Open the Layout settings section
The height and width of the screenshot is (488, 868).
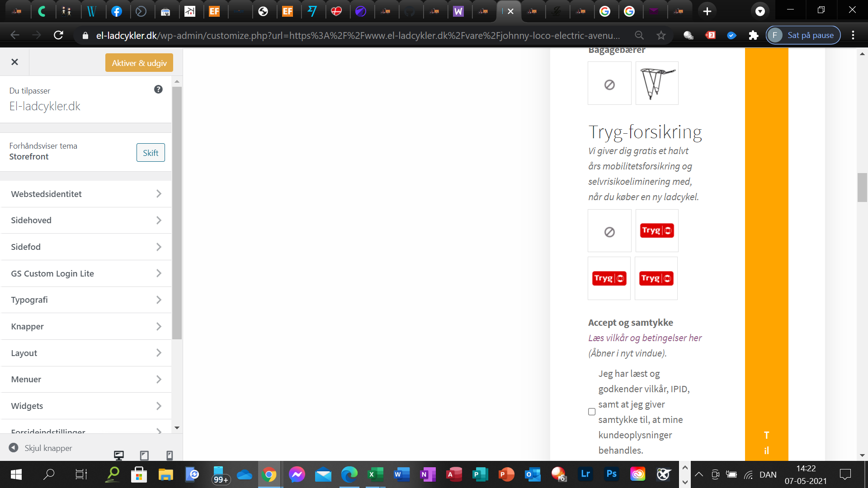coord(86,353)
